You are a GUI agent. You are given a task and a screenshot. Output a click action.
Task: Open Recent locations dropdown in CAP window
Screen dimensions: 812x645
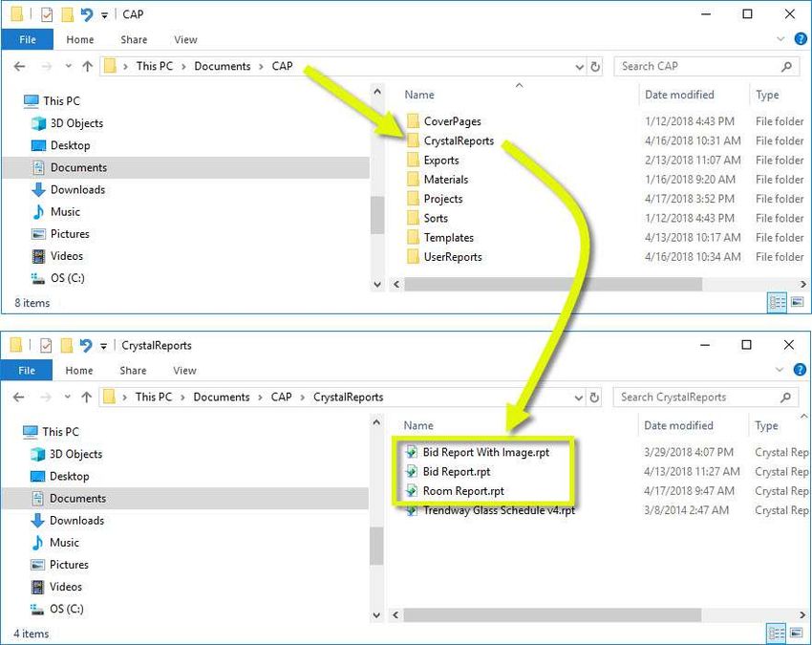pyautogui.click(x=69, y=66)
